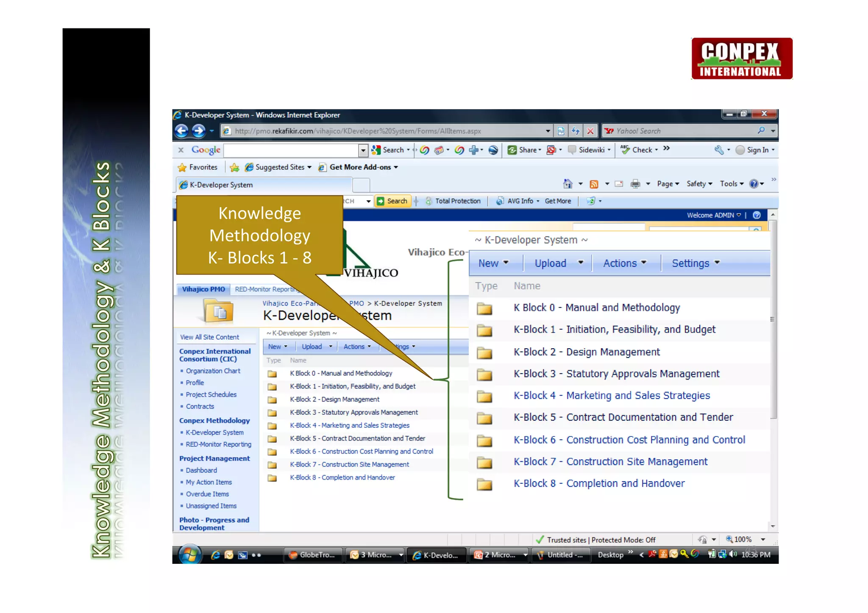Click Sign In on Google toolbar
Viewport: 868px width, 613px height.
(755, 150)
